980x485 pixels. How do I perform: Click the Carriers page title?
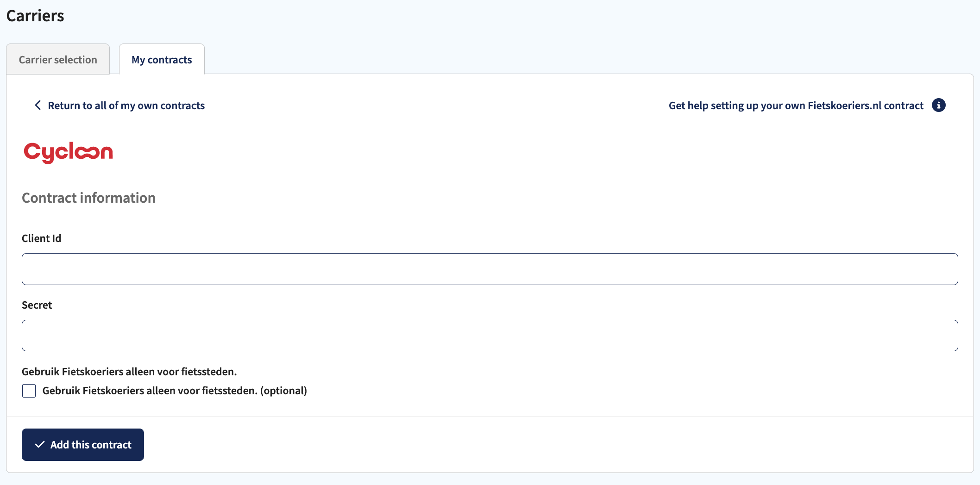[x=35, y=16]
